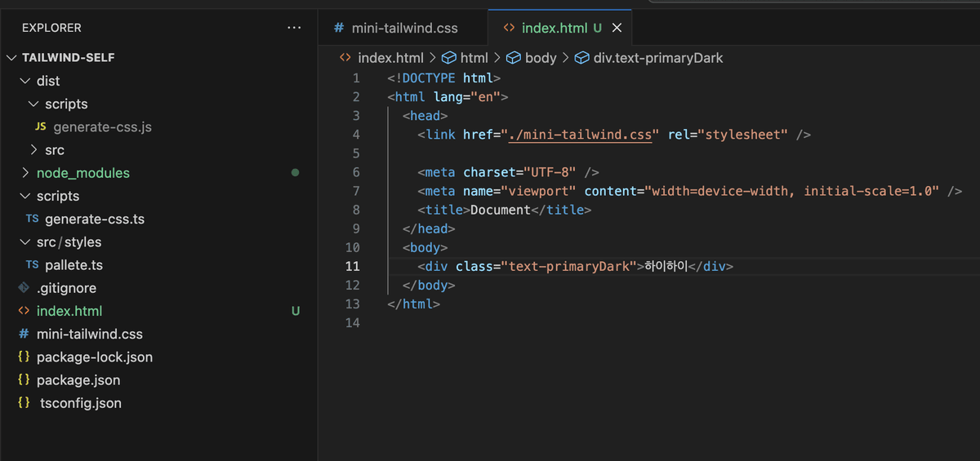This screenshot has height=461, width=980.
Task: Expand the node_modules folder
Action: (24, 173)
